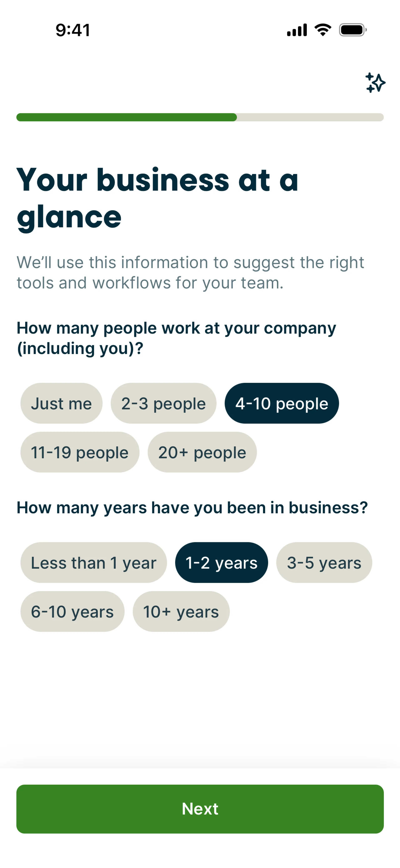400x868 pixels.
Task: Tap the Wi-Fi status icon
Action: click(322, 30)
